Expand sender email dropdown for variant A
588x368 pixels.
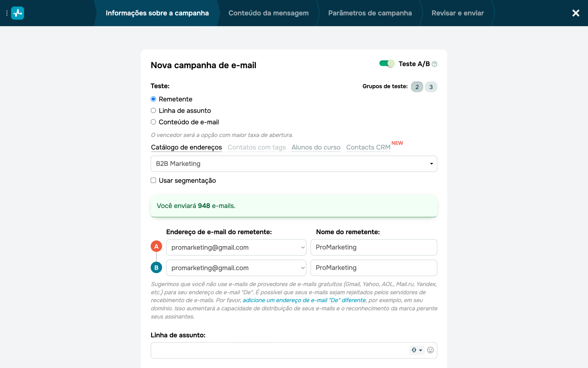click(236, 247)
